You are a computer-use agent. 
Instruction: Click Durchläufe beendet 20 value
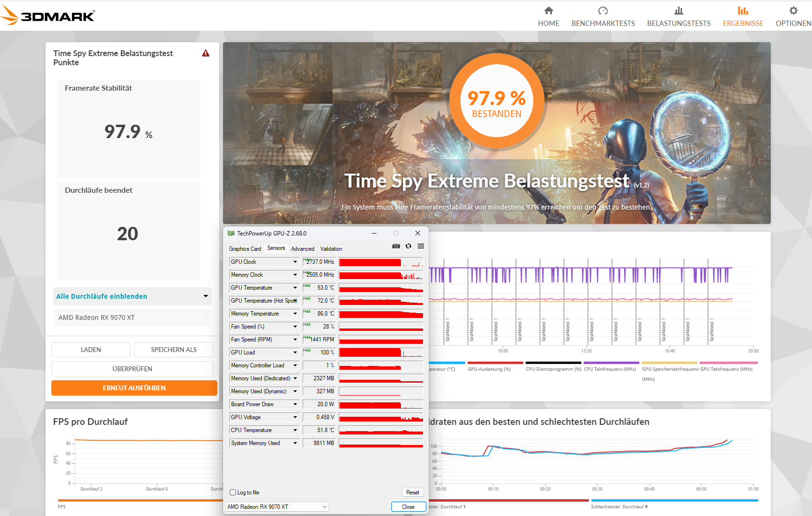click(x=128, y=234)
